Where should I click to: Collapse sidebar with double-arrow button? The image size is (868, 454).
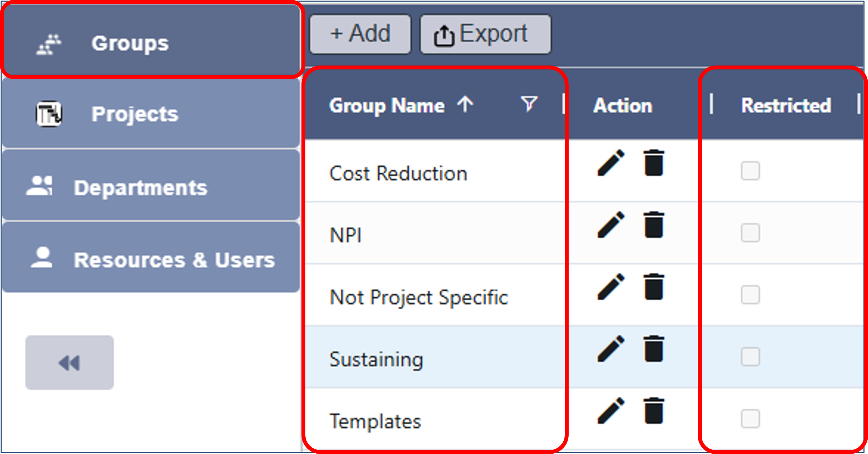(70, 363)
